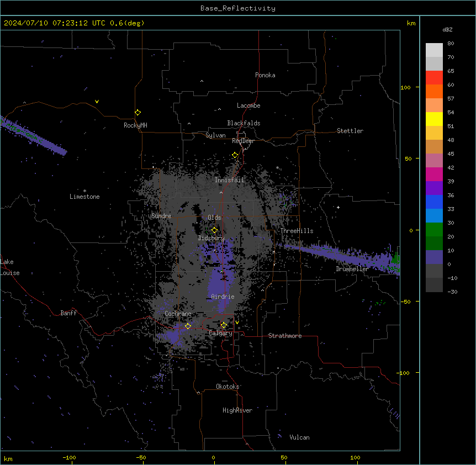Image resolution: width=476 pixels, height=465 pixels.
Task: Click the Sundre label
Action: [161, 216]
